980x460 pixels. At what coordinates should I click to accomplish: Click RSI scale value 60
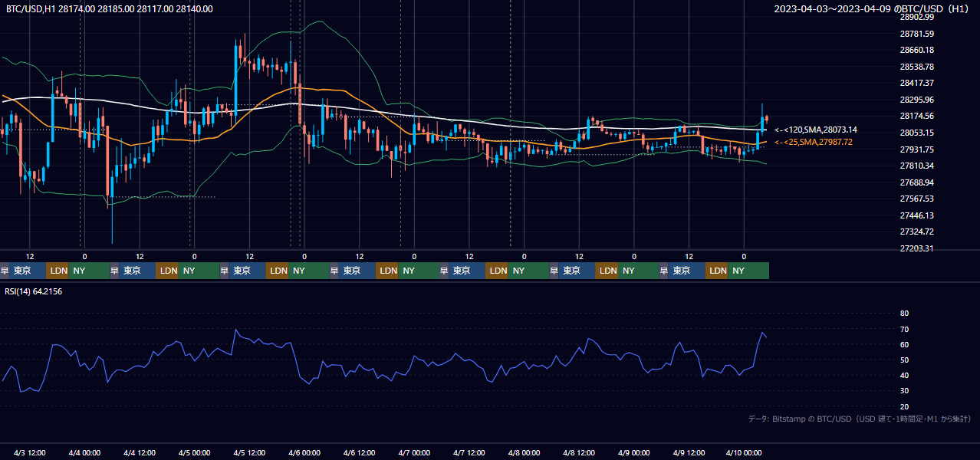coord(904,344)
